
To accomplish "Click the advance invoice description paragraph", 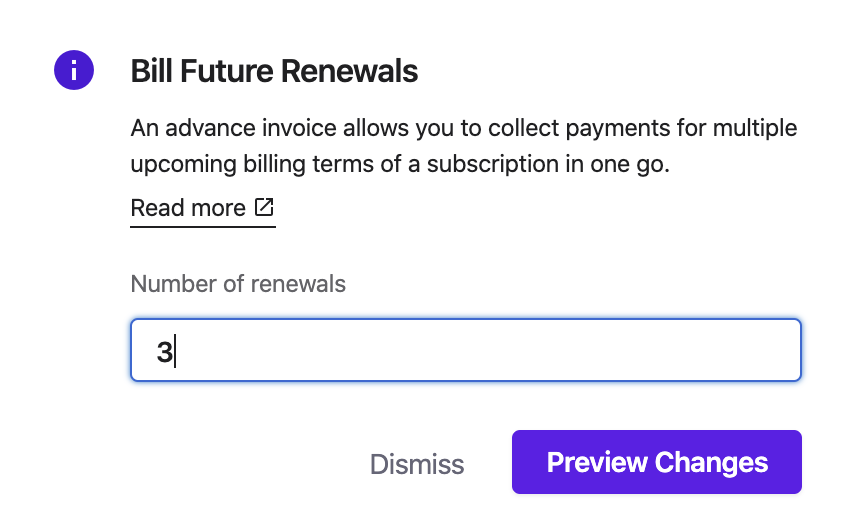I will click(464, 146).
